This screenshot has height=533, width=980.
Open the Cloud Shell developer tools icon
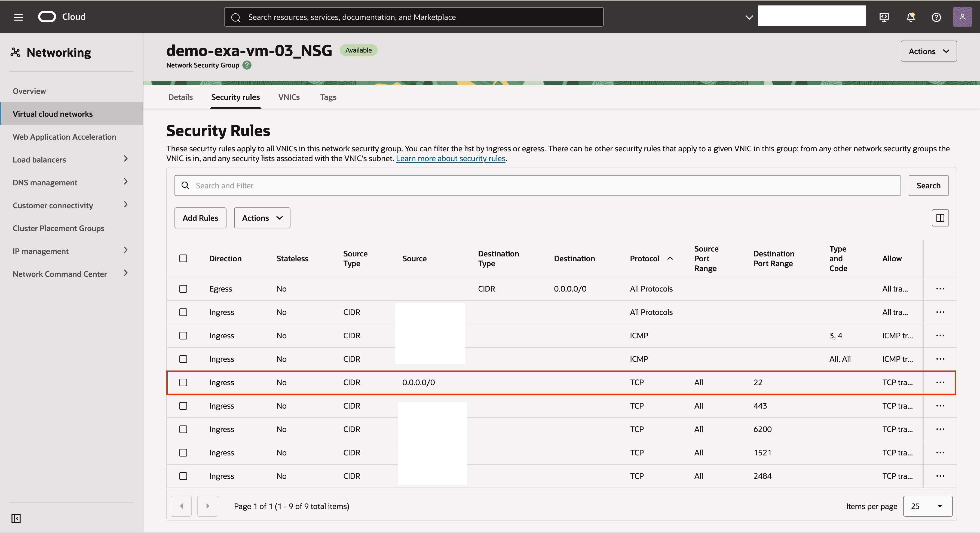tap(884, 17)
